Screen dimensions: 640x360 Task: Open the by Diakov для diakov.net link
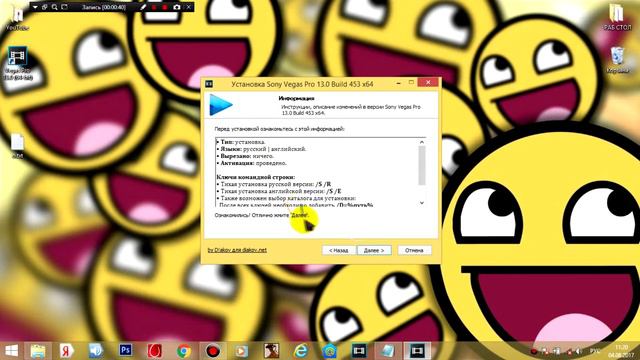point(237,250)
